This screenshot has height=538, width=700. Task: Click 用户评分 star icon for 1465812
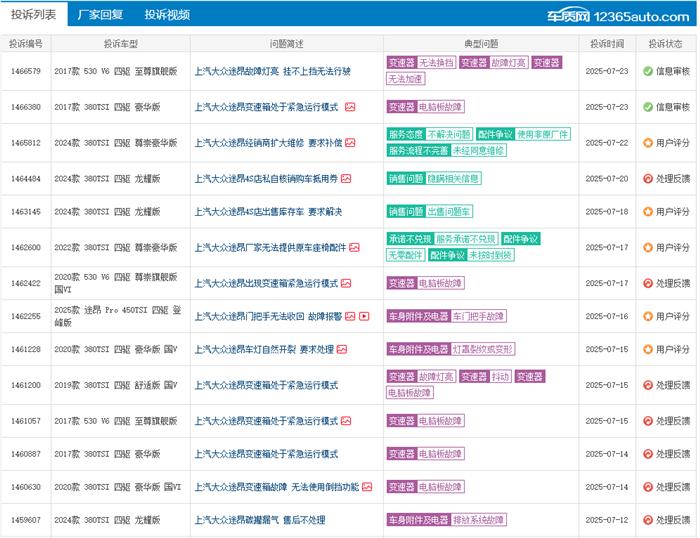[648, 143]
